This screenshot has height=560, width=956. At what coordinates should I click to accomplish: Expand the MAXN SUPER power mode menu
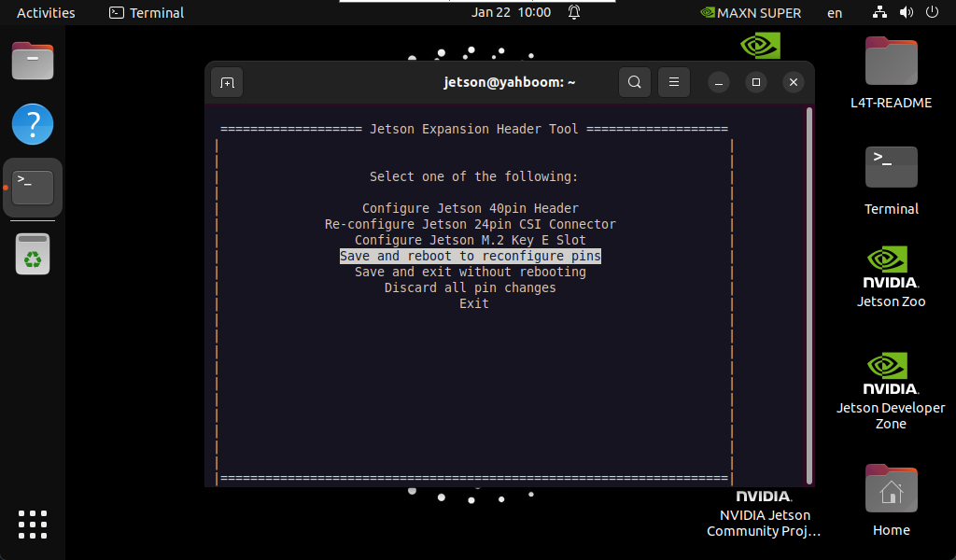pyautogui.click(x=751, y=13)
